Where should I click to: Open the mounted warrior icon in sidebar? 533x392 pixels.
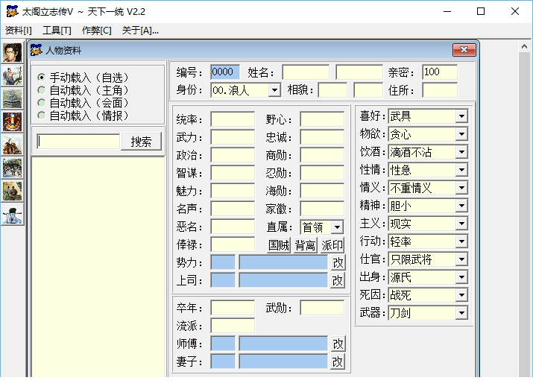tap(12, 145)
